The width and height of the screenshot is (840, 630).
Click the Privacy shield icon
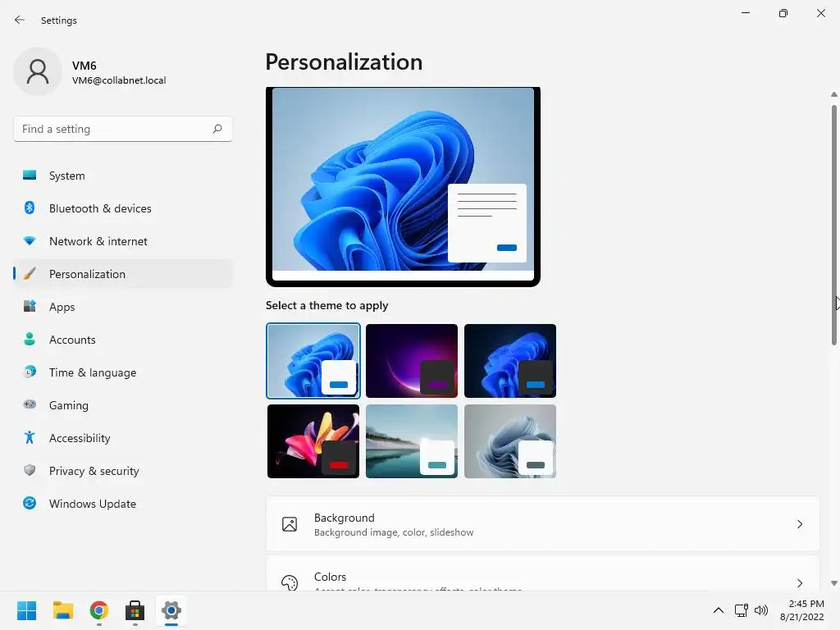[x=30, y=470]
